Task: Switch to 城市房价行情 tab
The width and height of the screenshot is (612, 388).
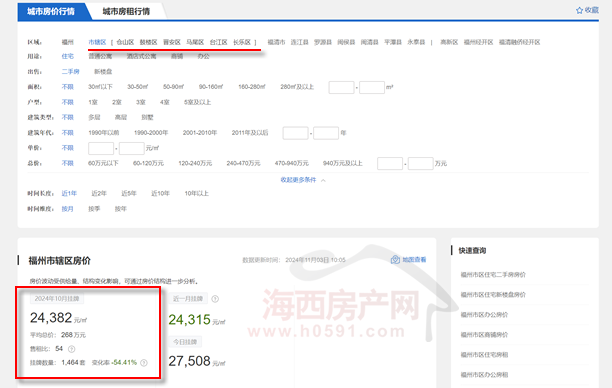Action: (x=51, y=11)
